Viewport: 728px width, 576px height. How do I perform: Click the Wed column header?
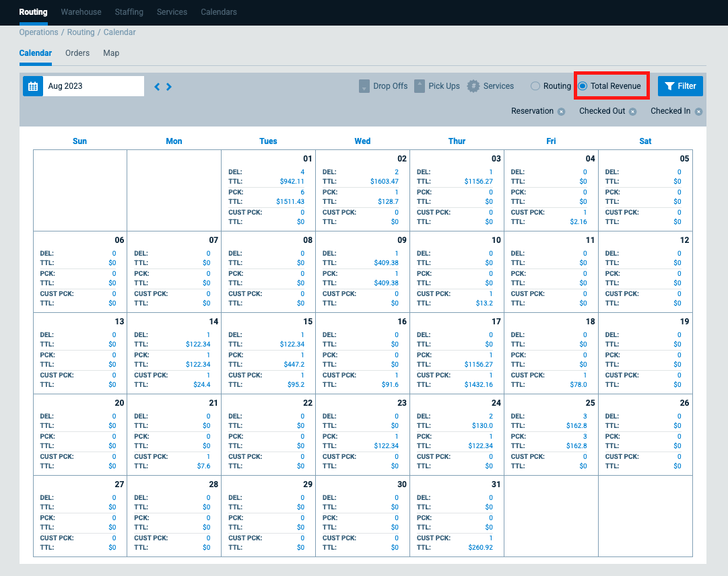click(362, 141)
